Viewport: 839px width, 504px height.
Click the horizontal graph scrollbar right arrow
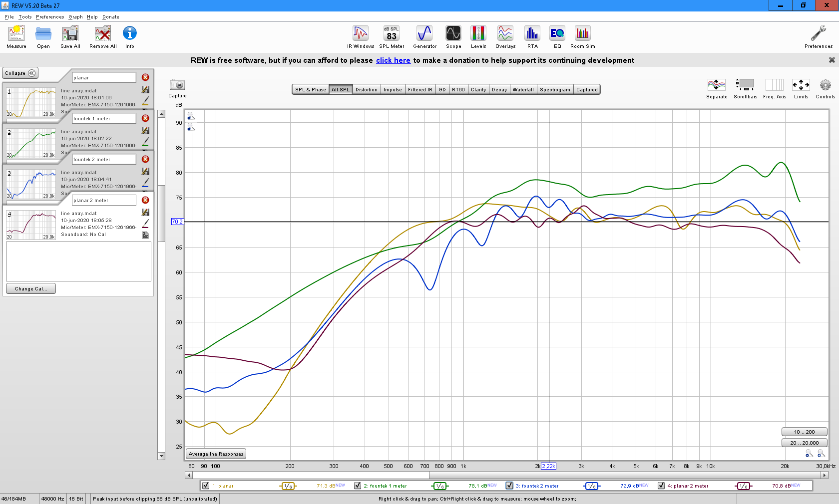825,475
